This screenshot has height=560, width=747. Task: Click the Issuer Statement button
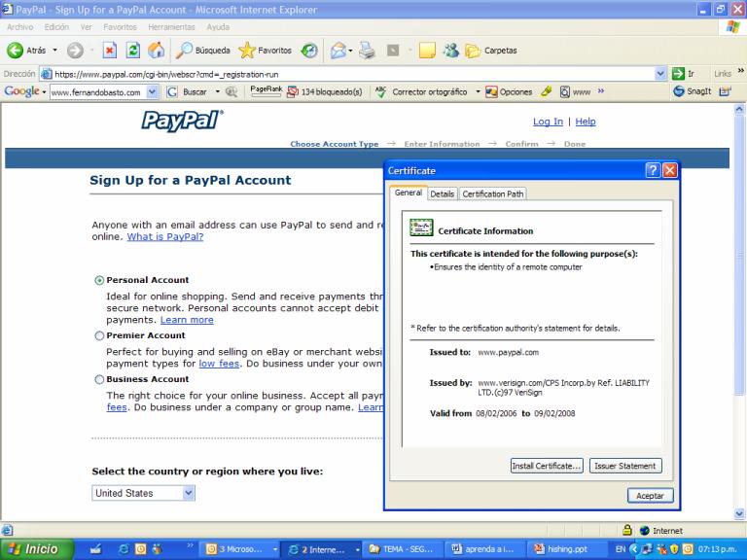coord(625,466)
